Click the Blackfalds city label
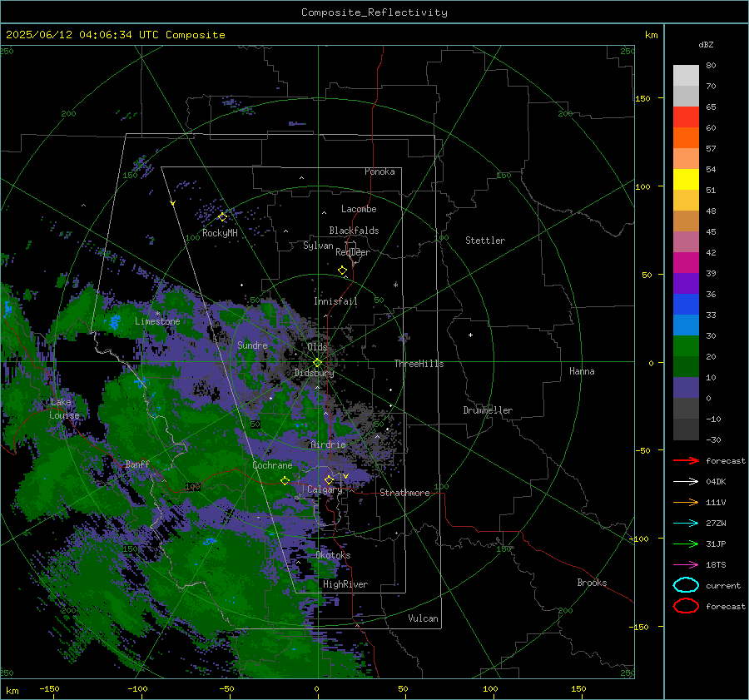The height and width of the screenshot is (700, 749). coord(354,231)
